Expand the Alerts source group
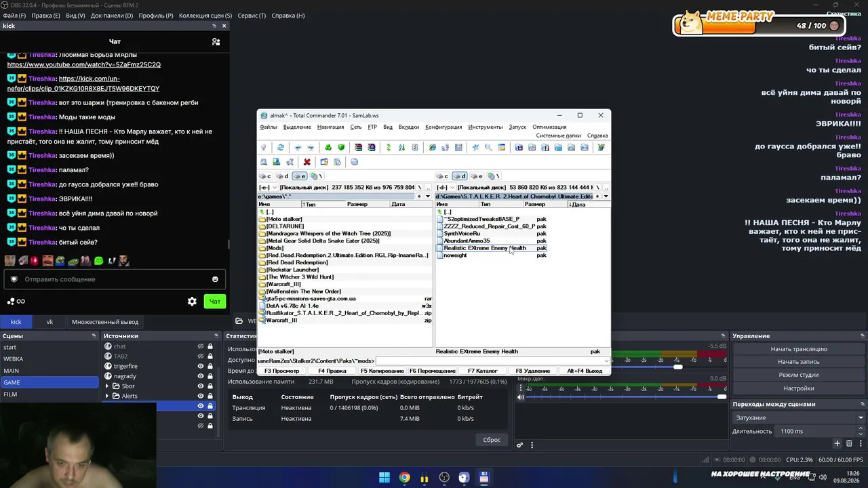868x488 pixels. [x=106, y=396]
